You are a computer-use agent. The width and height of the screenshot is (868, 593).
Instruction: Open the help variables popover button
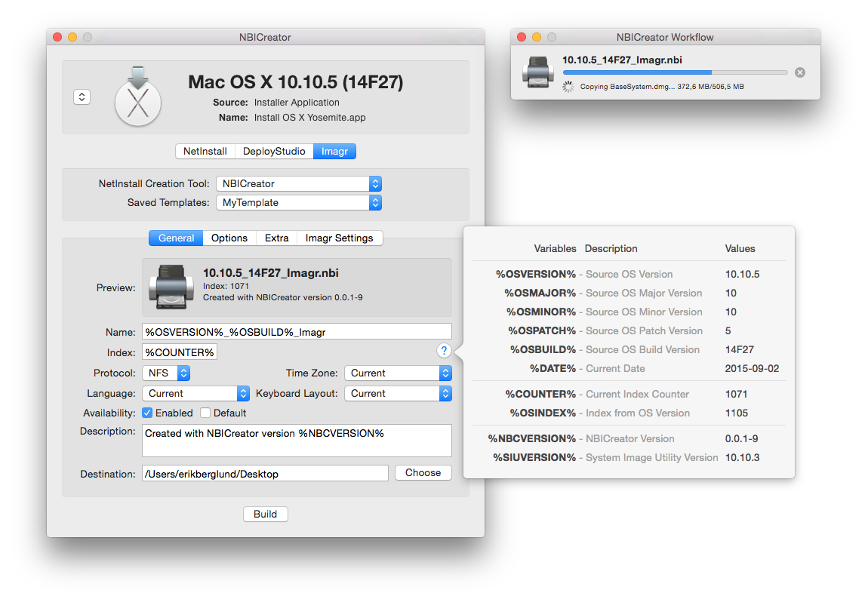click(x=443, y=350)
